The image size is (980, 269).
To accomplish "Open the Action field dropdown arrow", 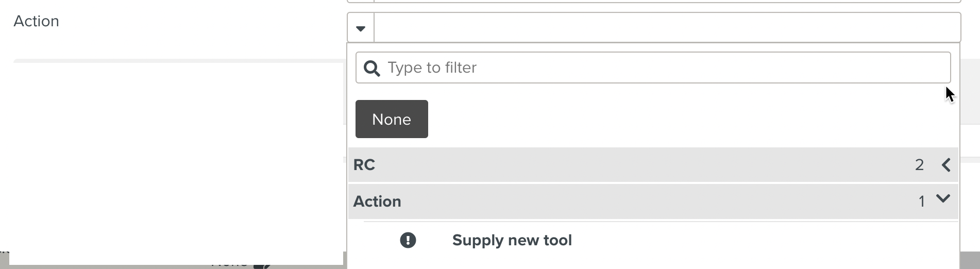I will click(x=361, y=28).
